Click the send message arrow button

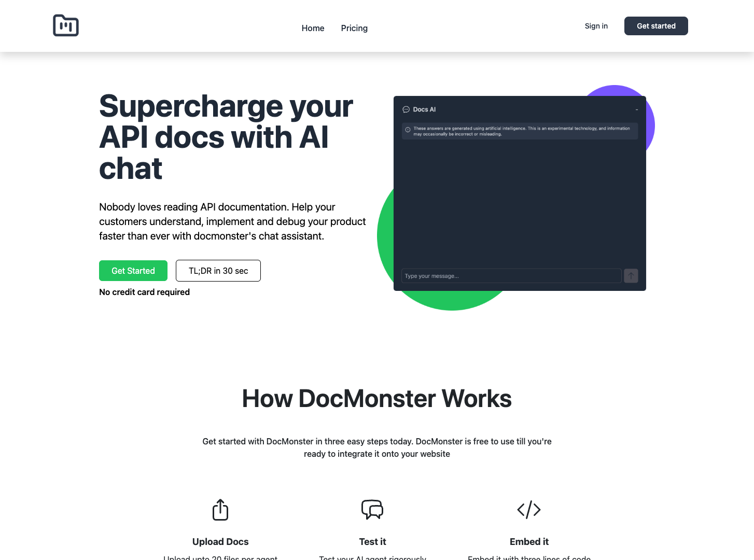pos(631,276)
